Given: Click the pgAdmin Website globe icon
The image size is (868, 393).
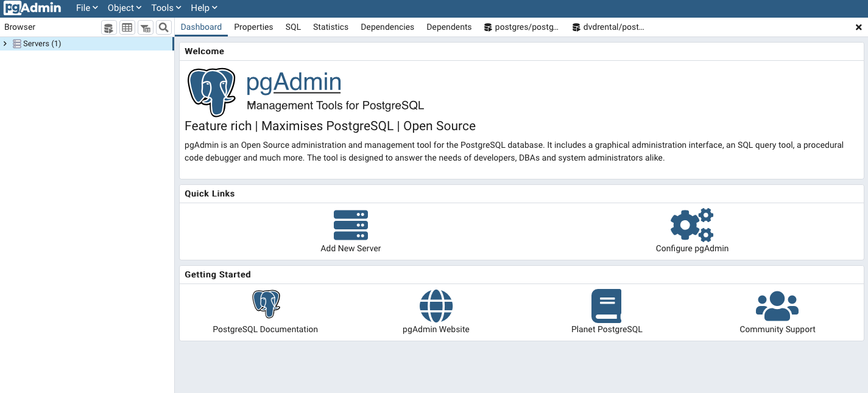Looking at the screenshot, I should (x=436, y=305).
